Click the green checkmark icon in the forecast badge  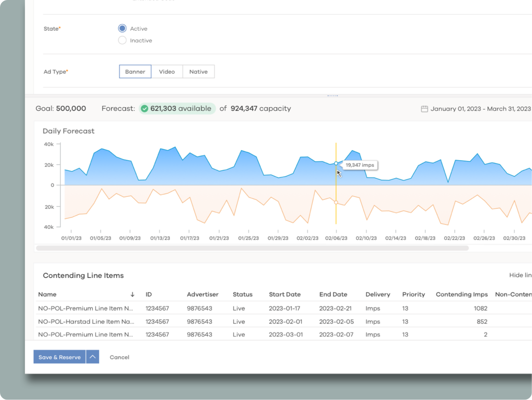145,108
